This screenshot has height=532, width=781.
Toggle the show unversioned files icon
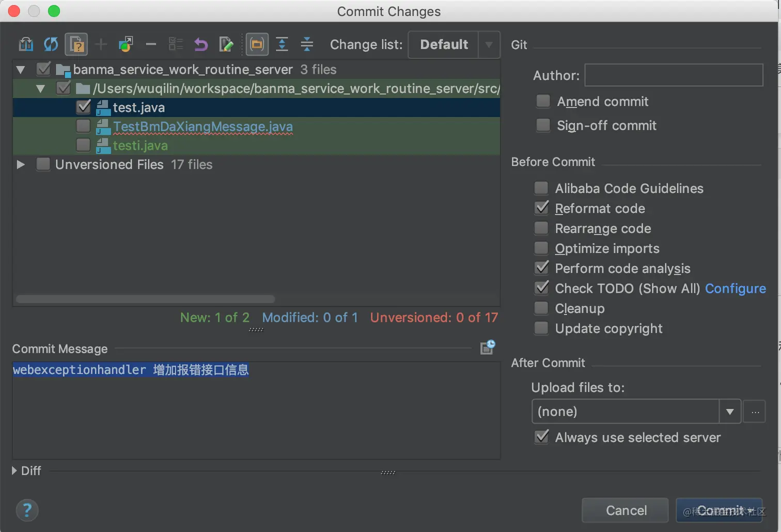click(76, 44)
